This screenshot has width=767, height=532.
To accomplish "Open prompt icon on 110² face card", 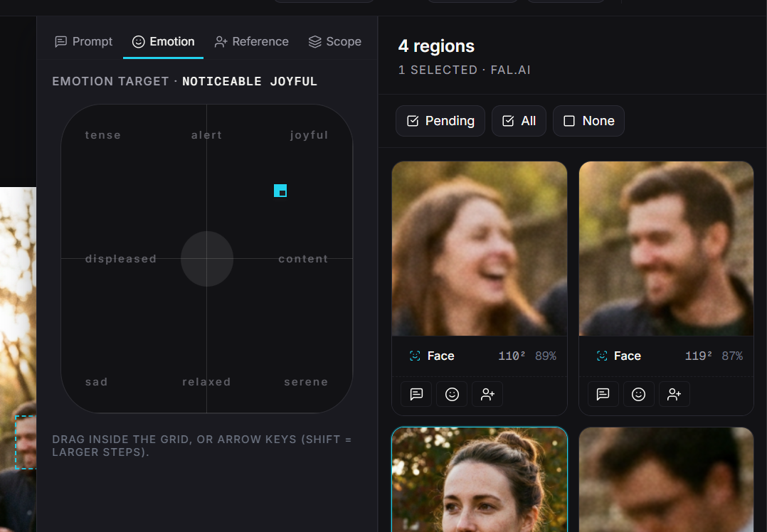I will [x=416, y=394].
